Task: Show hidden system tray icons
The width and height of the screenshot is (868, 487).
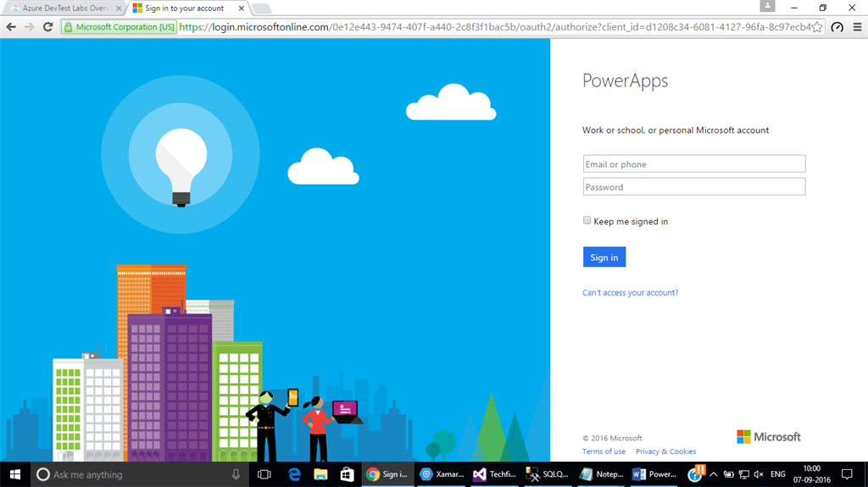Action: [714, 474]
